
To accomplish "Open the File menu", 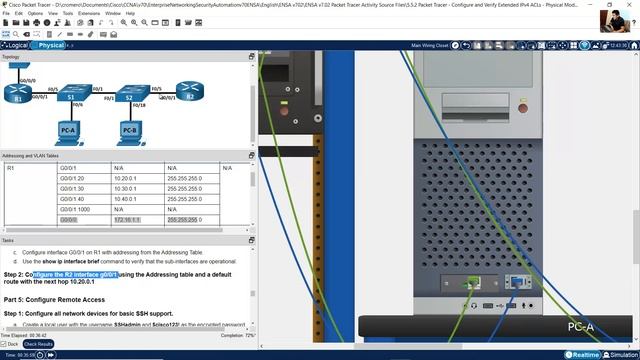I will [6, 13].
